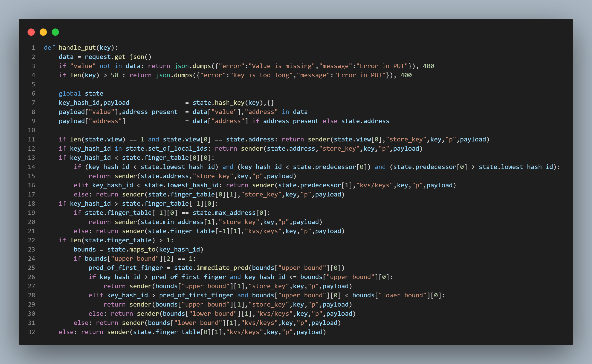Click line number 10 in the gutter
Screen dimensions: 592x364
tap(31, 130)
